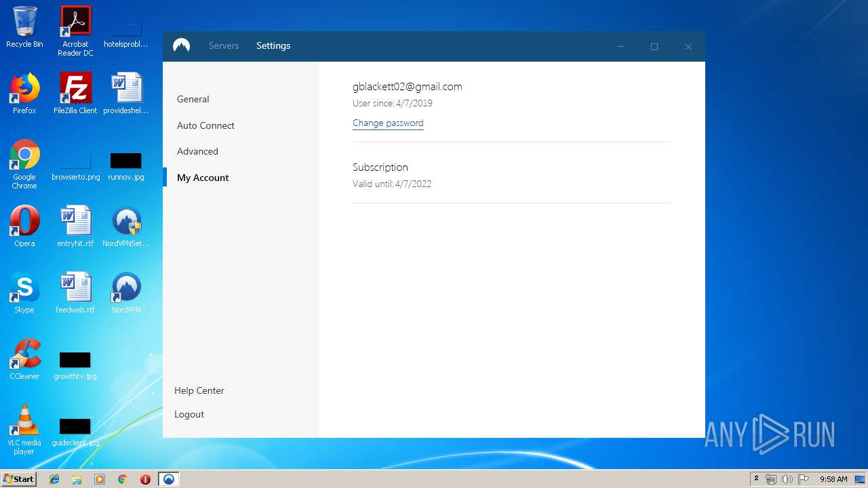Select runnov.jpg file icon
Screen dimensions: 868x488
click(126, 167)
